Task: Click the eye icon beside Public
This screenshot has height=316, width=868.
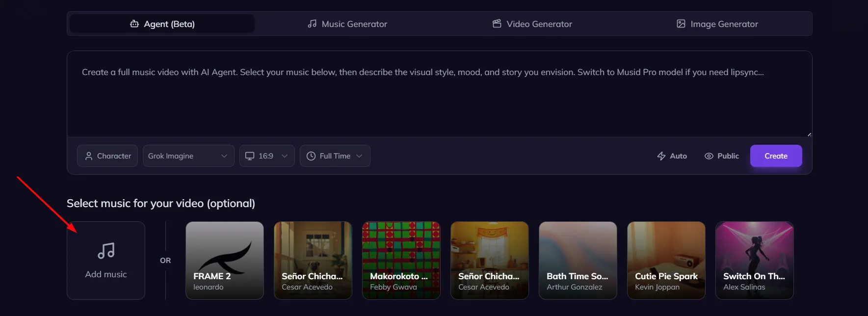Action: tap(709, 156)
